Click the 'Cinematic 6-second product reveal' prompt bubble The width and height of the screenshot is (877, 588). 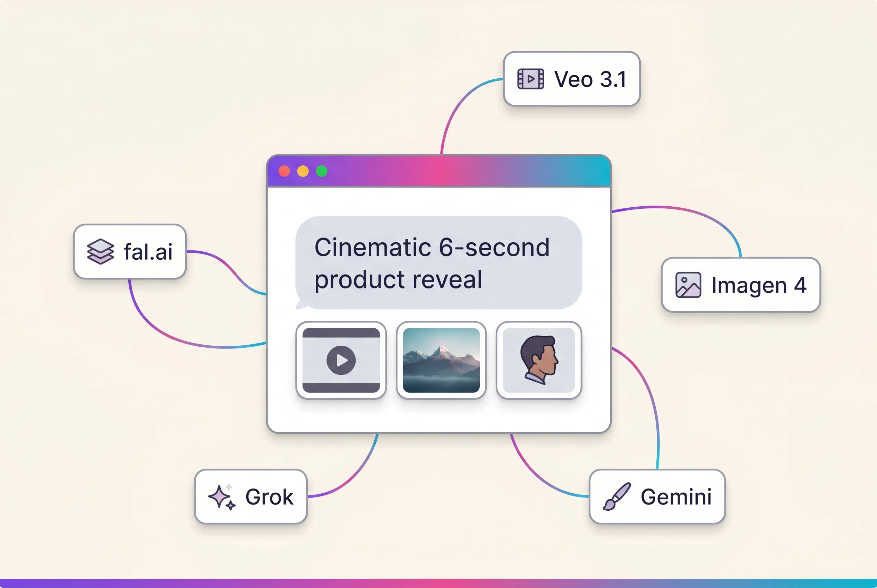tap(438, 262)
